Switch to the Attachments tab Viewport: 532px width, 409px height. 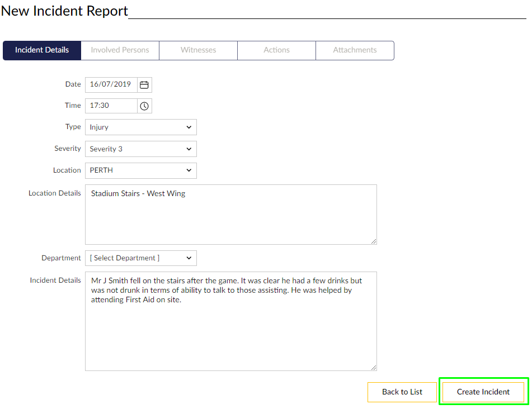pos(355,50)
